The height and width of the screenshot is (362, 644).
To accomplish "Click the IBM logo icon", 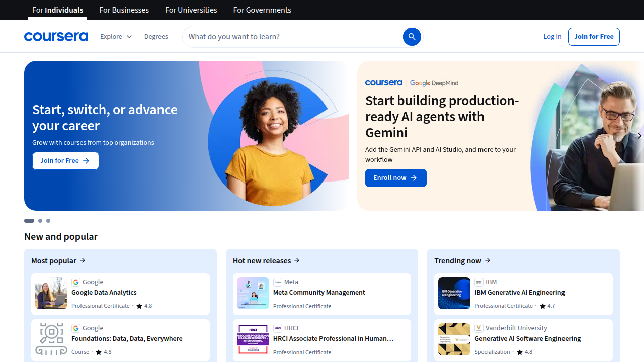I will 479,282.
